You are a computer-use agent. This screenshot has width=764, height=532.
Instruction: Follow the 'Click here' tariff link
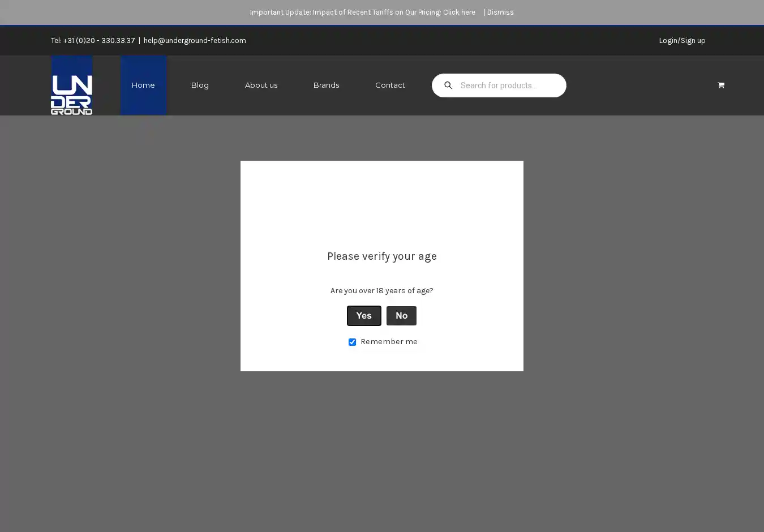click(459, 12)
